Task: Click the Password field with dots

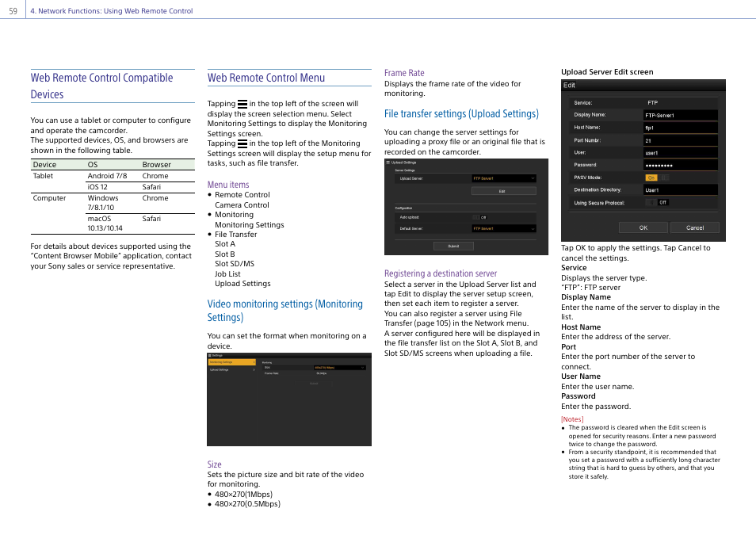Action: point(680,166)
